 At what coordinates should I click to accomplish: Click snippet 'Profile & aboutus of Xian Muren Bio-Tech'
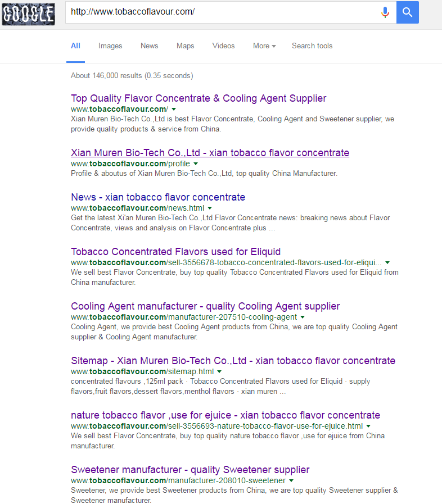(204, 173)
